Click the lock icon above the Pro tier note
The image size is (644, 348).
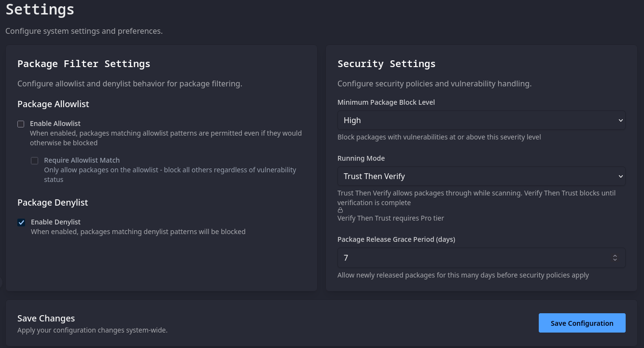point(340,210)
